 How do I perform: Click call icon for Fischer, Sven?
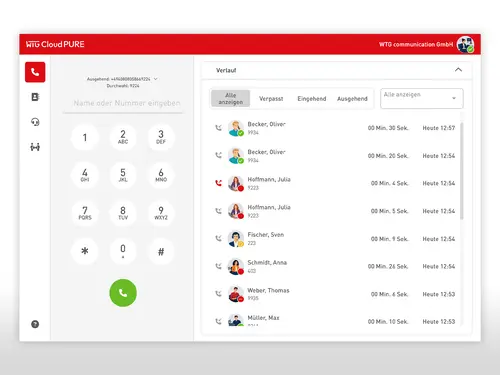(x=218, y=239)
